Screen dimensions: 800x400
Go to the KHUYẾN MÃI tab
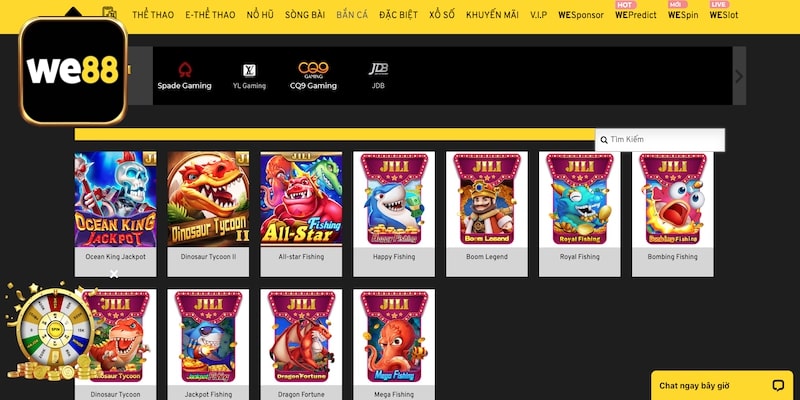pos(492,15)
